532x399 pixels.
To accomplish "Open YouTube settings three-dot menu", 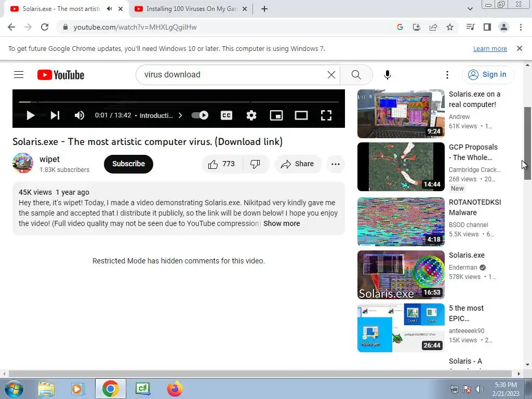I will (447, 75).
